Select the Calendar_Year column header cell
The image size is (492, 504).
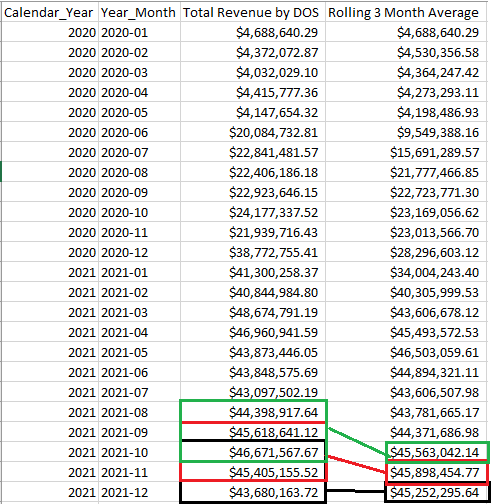tap(50, 12)
